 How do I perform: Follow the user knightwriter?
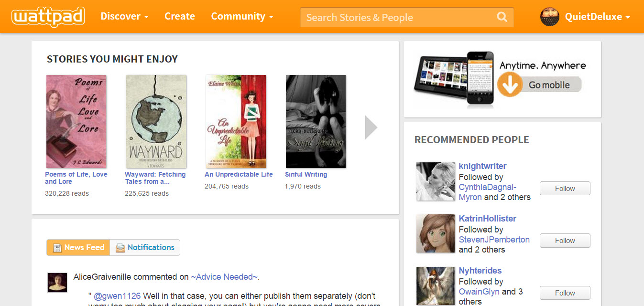tap(565, 189)
